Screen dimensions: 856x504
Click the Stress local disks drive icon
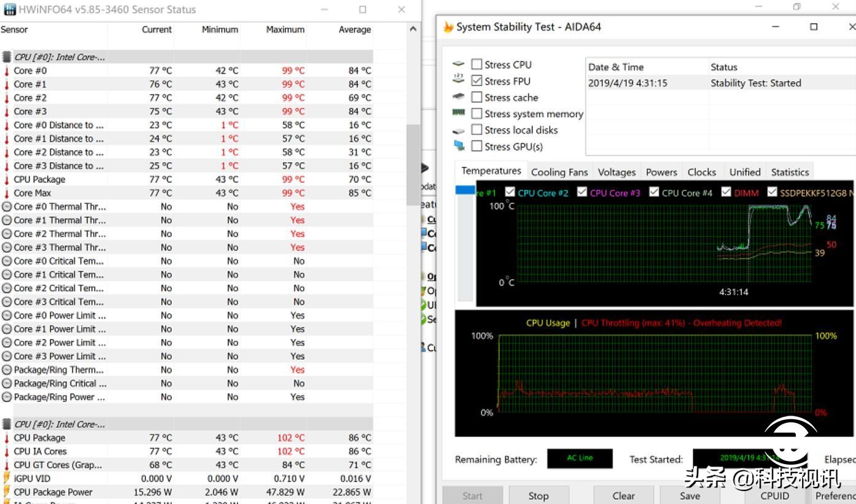pos(457,130)
